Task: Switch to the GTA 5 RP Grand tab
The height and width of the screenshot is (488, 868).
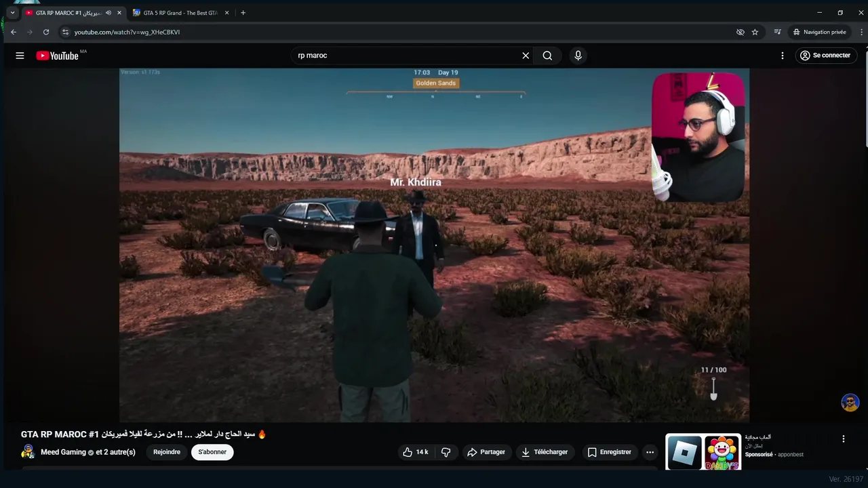Action: tap(180, 13)
